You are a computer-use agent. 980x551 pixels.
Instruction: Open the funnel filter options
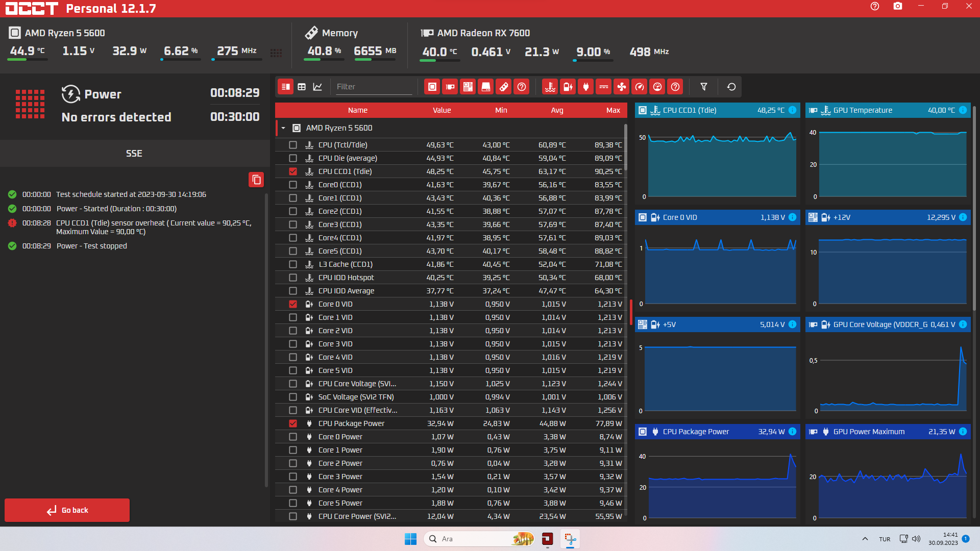coord(703,87)
